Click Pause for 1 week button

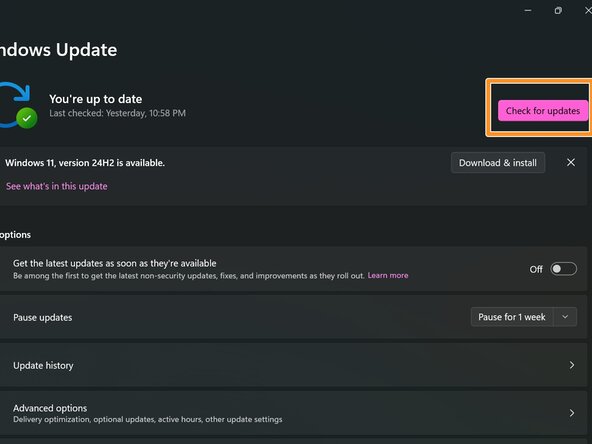click(512, 317)
